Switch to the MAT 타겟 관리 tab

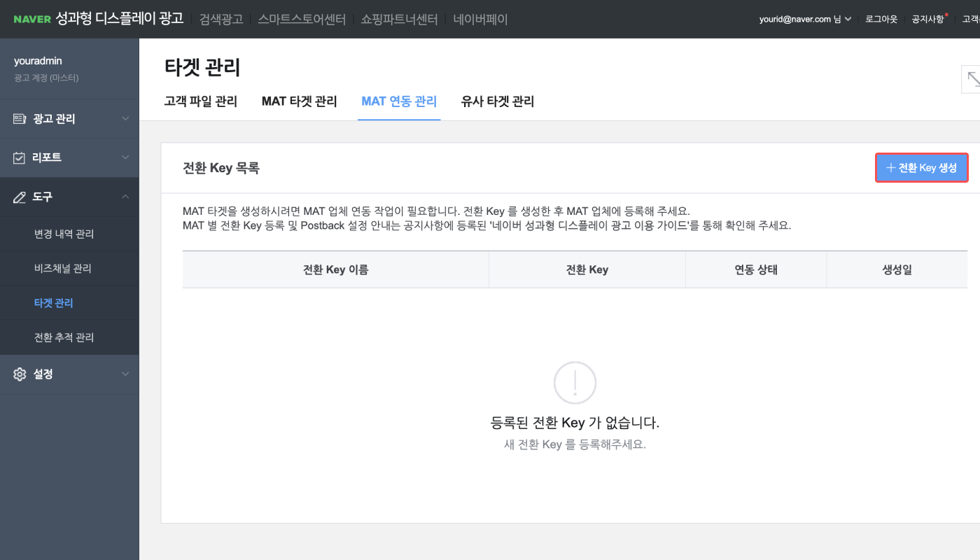pyautogui.click(x=300, y=101)
